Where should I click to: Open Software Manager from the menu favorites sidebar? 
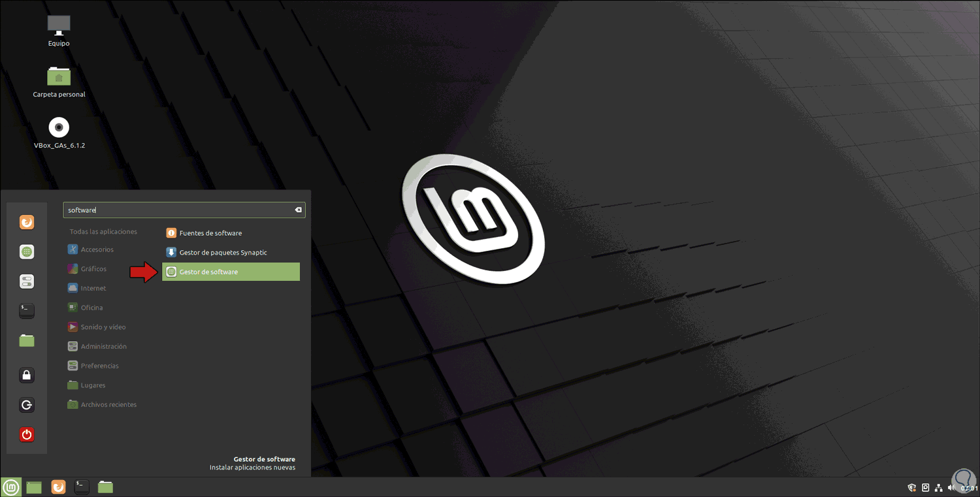click(x=27, y=251)
